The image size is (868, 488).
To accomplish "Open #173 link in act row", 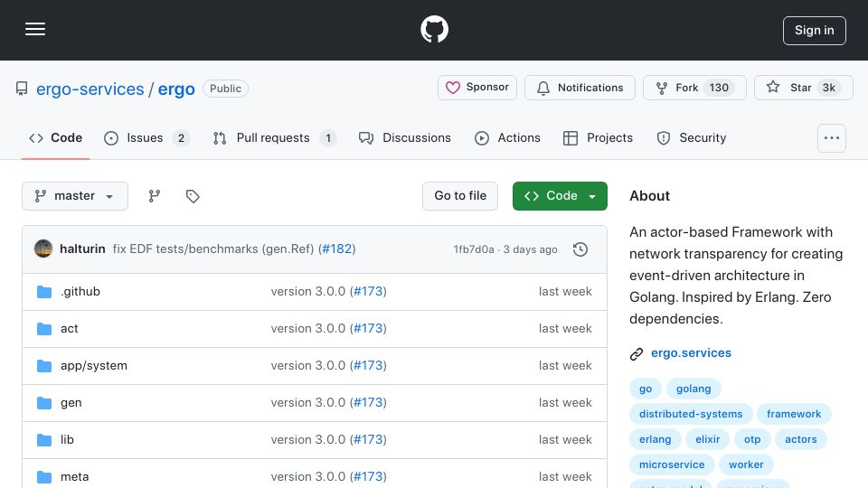I will tap(368, 329).
